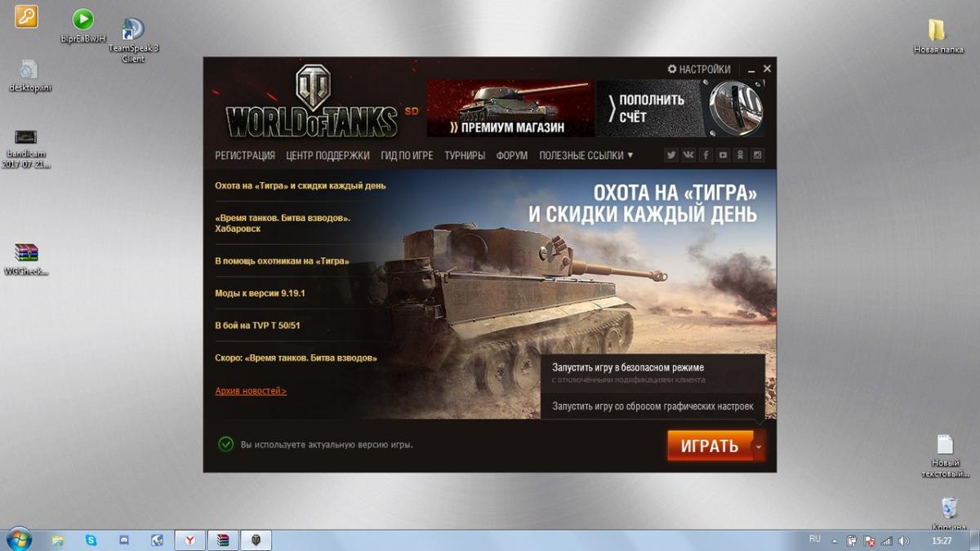Screen dimensions: 980x551
Task: Select the bandicam video file icon
Action: (x=27, y=149)
